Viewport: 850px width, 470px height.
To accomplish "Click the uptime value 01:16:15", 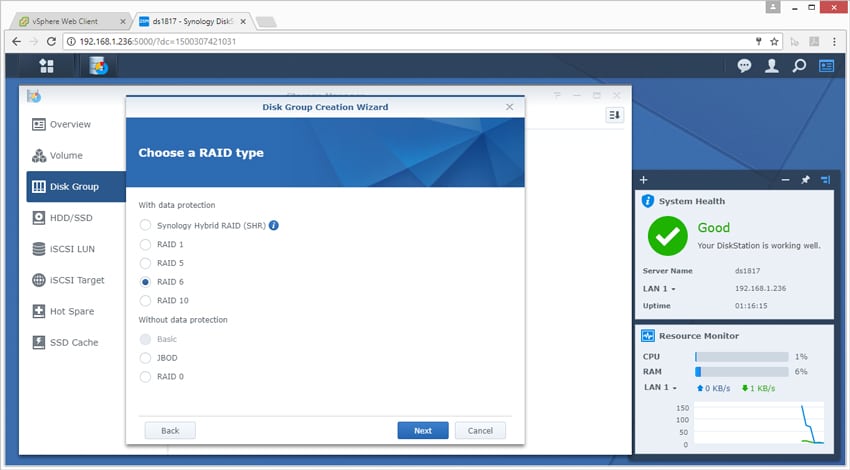I will (751, 306).
